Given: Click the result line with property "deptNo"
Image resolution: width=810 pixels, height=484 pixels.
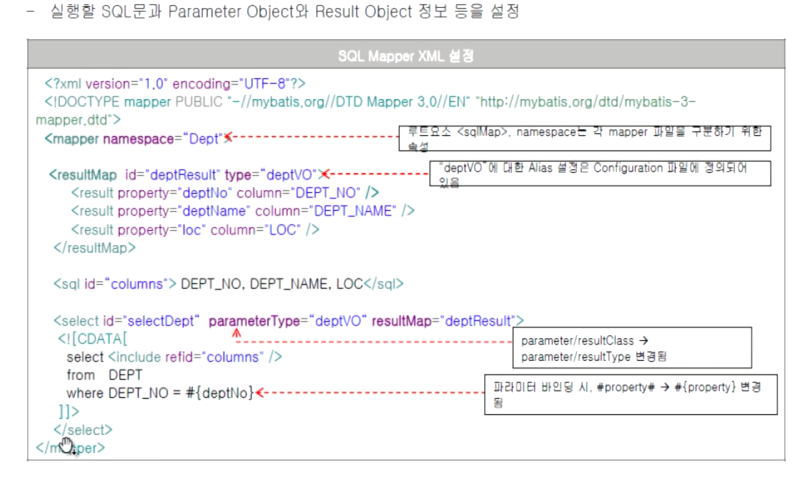Looking at the screenshot, I should click(x=225, y=193).
